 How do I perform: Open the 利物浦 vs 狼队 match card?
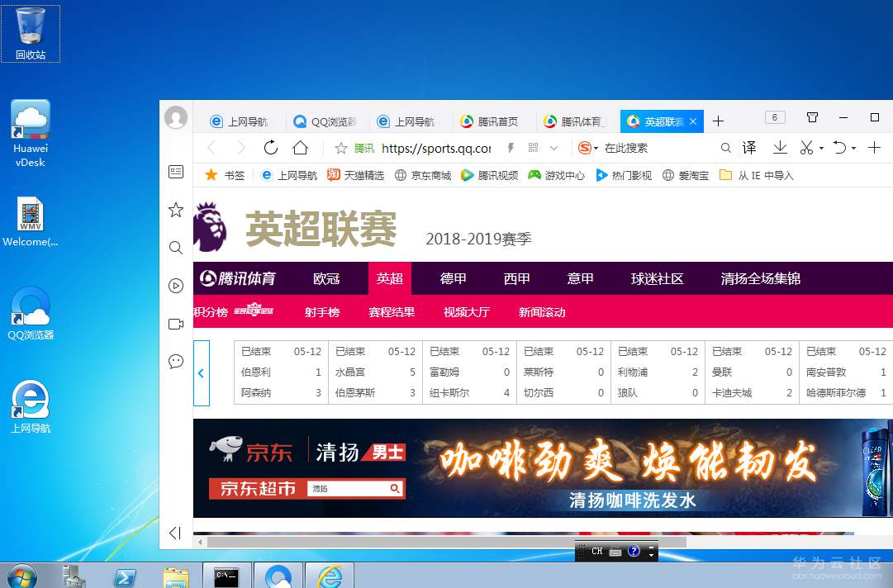(658, 372)
